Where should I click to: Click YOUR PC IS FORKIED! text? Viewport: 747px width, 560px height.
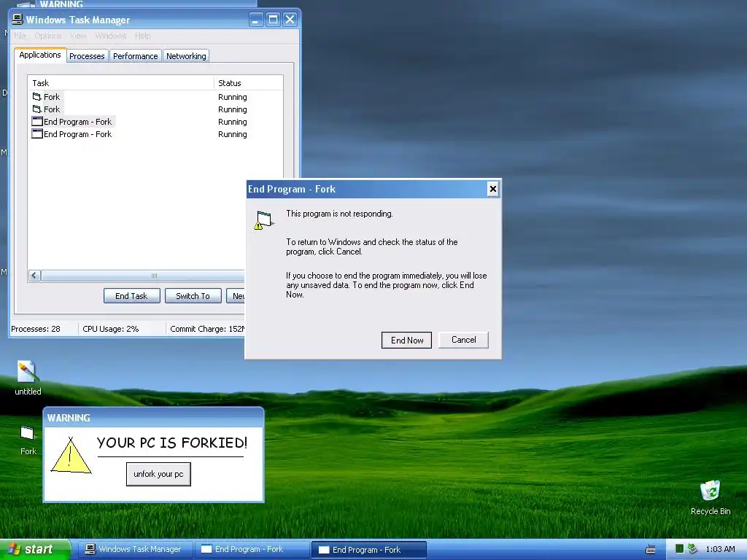pyautogui.click(x=172, y=443)
